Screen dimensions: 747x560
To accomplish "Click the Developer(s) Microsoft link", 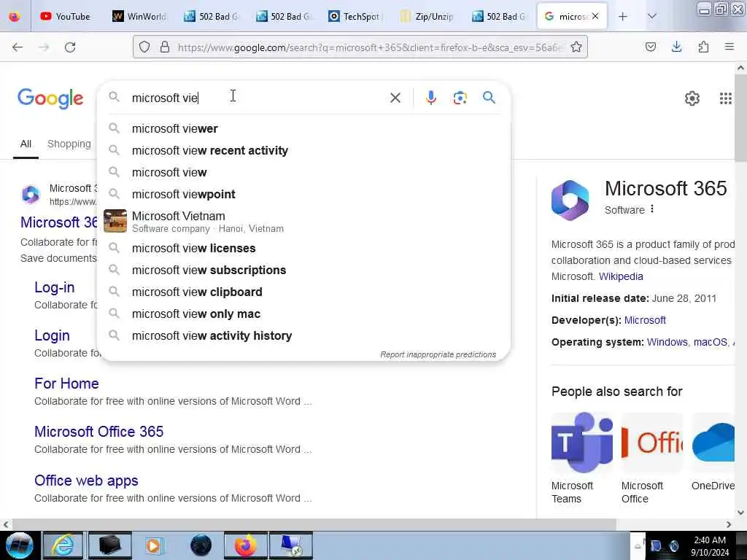I will coord(645,321).
